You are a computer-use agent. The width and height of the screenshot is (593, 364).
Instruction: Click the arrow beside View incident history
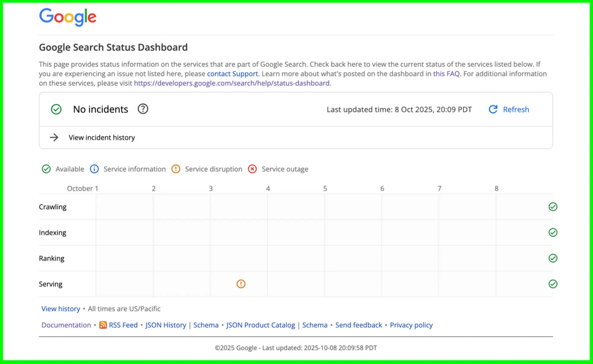54,138
